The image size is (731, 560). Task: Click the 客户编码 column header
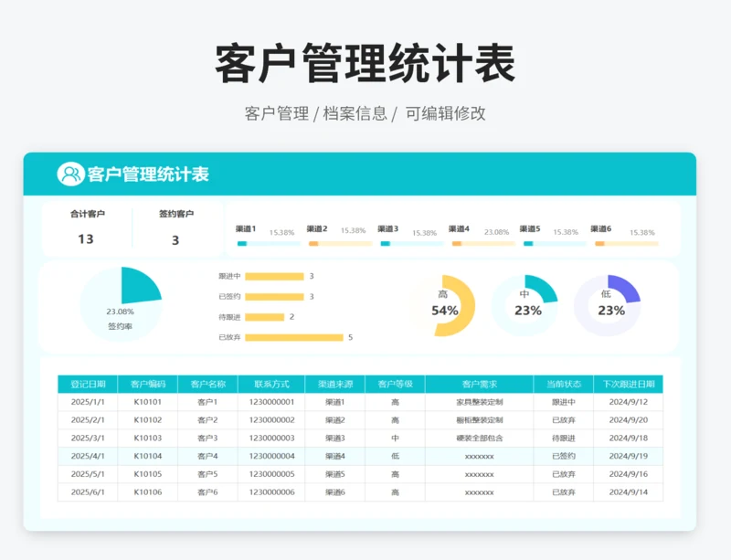click(x=148, y=385)
